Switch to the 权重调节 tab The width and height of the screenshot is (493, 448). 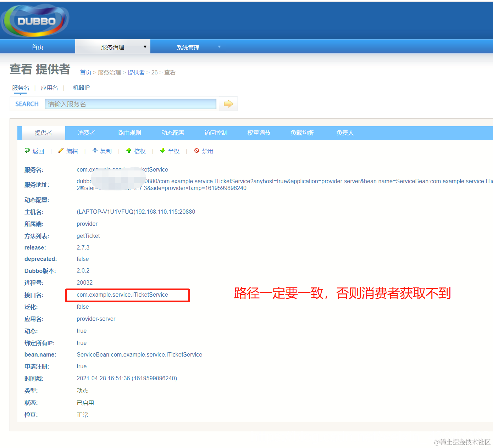(259, 133)
